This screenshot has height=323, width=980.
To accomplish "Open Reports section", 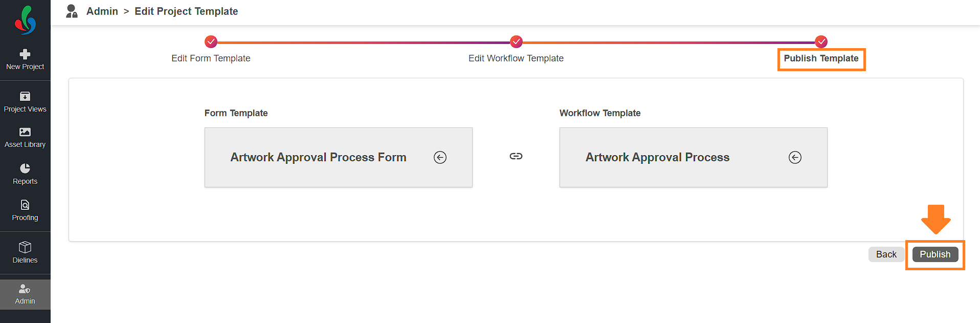I will point(25,174).
